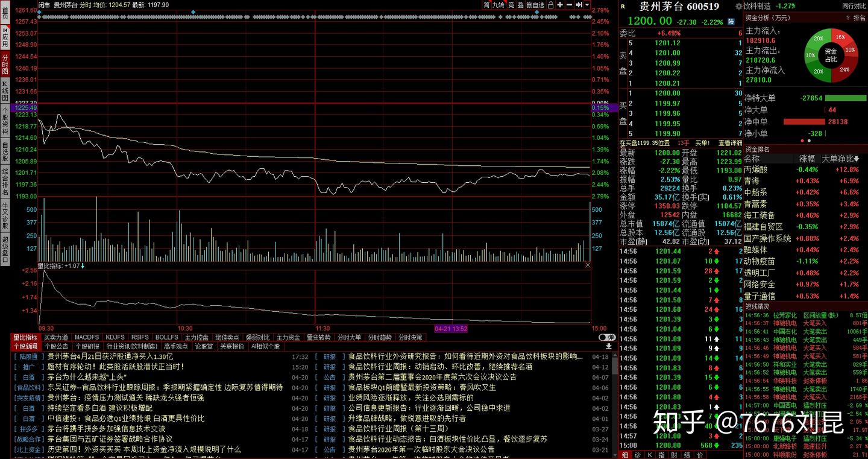Select the 诊 diagnosis tab at bottom

(x=637, y=454)
